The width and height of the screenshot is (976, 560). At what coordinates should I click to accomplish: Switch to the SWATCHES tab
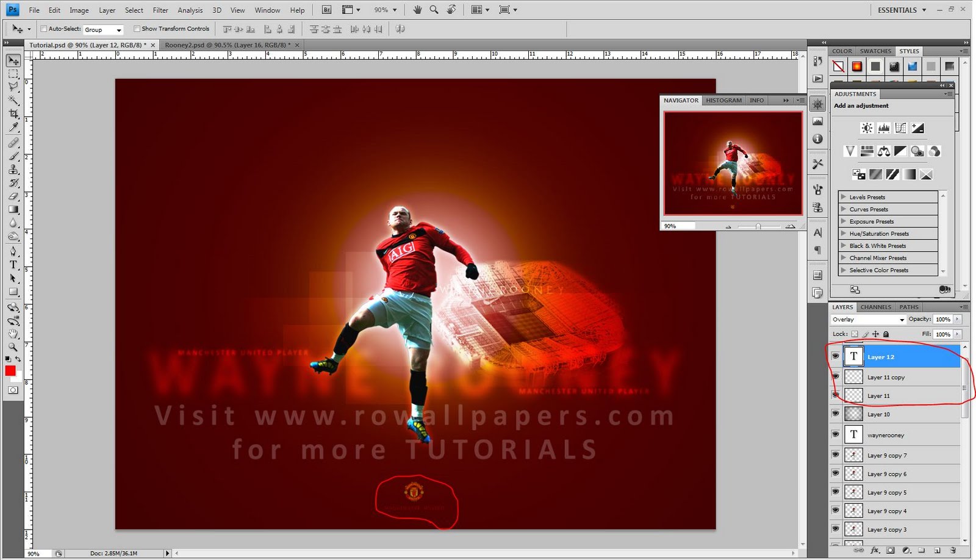click(875, 51)
